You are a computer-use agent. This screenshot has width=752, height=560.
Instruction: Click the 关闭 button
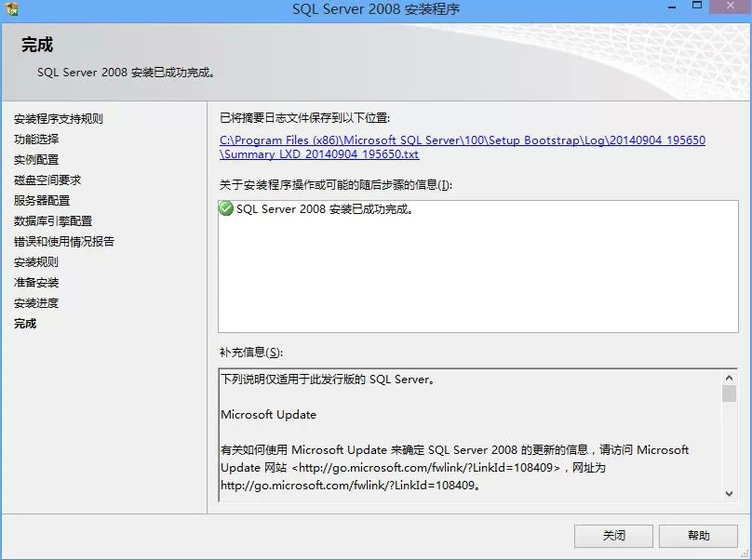pyautogui.click(x=613, y=536)
